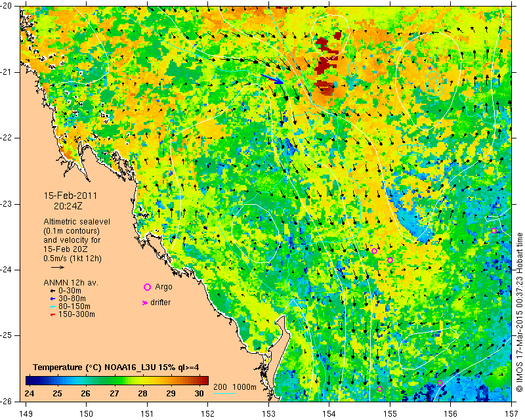525x420 pixels.
Task: Click the latitude axis label -26
Action: click(7, 402)
